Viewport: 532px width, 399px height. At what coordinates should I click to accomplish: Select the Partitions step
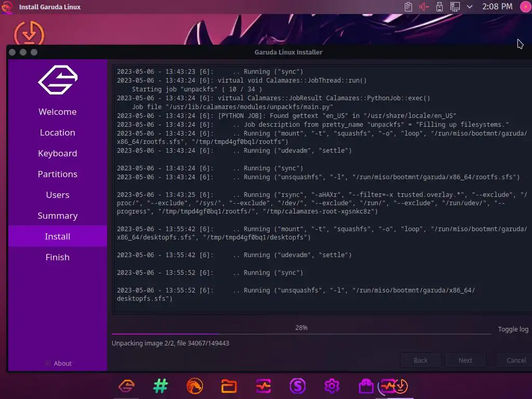tap(58, 174)
